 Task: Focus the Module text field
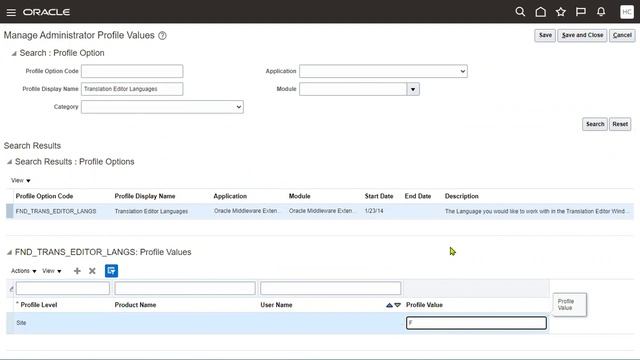[353, 89]
